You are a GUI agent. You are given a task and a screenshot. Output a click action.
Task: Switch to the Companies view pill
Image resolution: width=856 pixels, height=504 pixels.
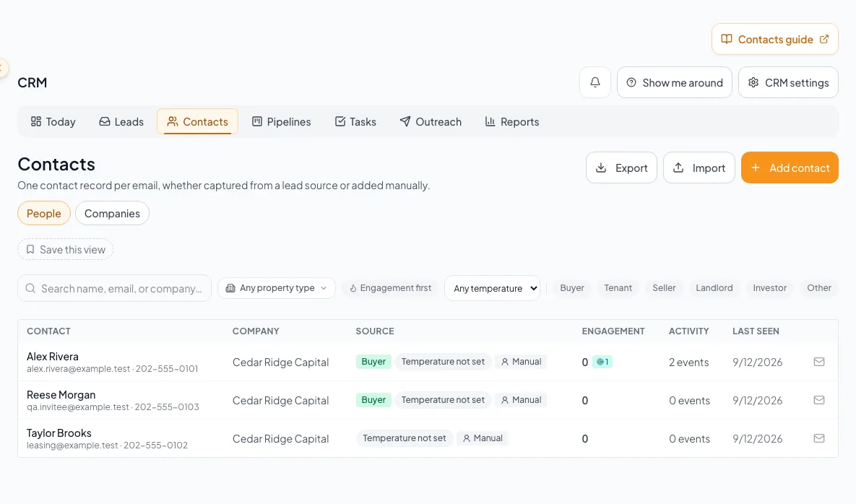click(112, 213)
